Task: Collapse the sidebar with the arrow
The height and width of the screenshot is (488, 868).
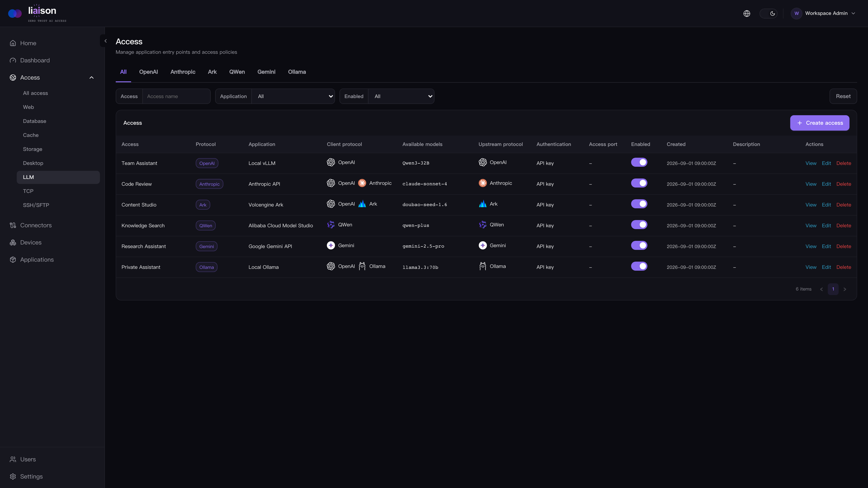Action: (x=106, y=41)
